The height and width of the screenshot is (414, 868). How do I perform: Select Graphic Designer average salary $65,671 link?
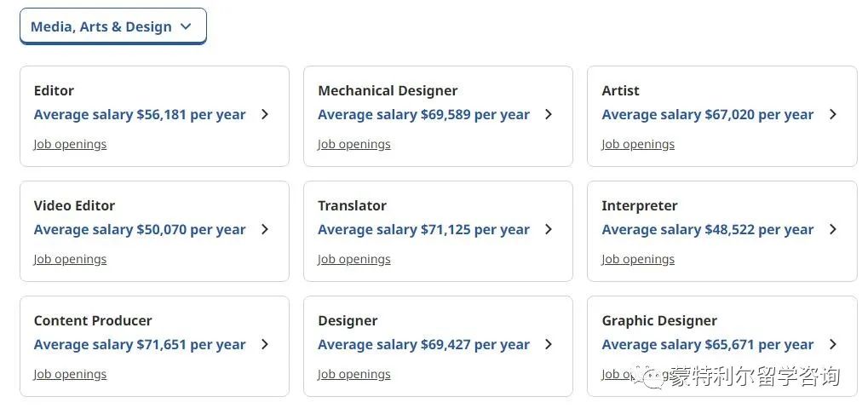(708, 345)
